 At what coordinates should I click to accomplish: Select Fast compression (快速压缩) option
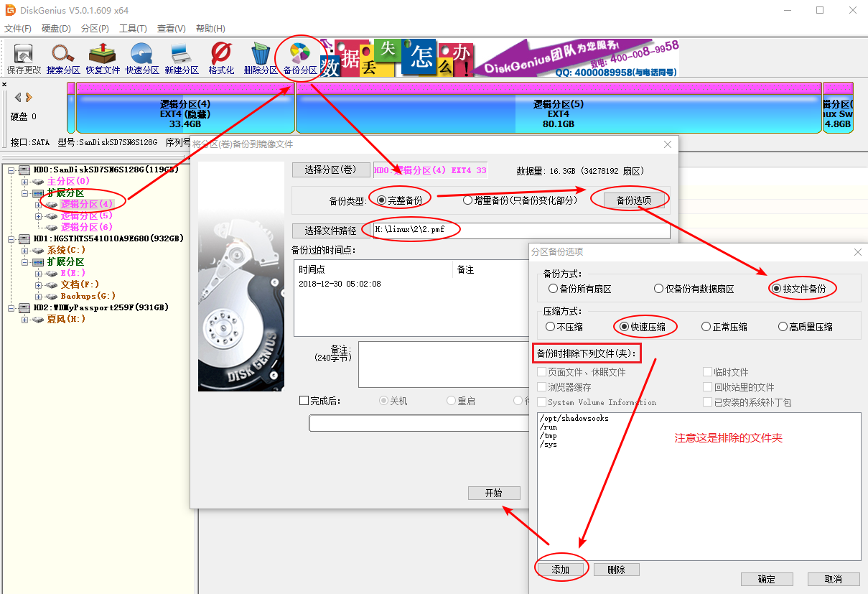[625, 327]
